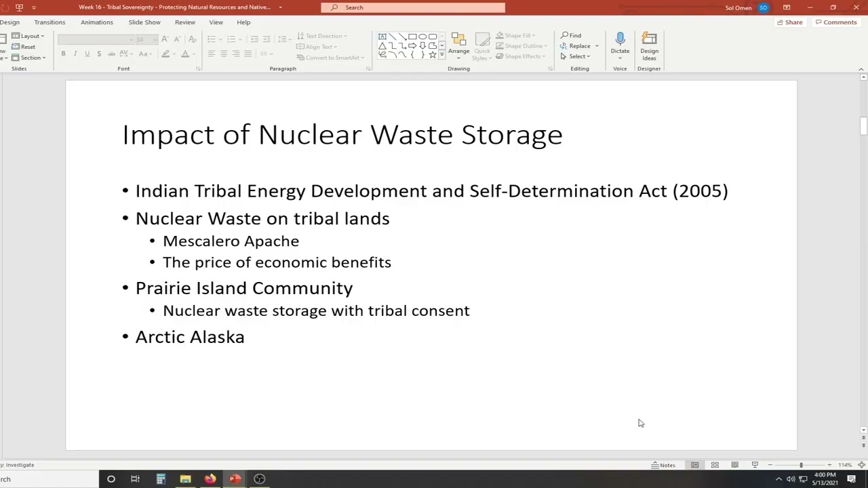Image resolution: width=868 pixels, height=488 pixels.
Task: Toggle Bold formatting in the Font group
Action: [x=63, y=54]
